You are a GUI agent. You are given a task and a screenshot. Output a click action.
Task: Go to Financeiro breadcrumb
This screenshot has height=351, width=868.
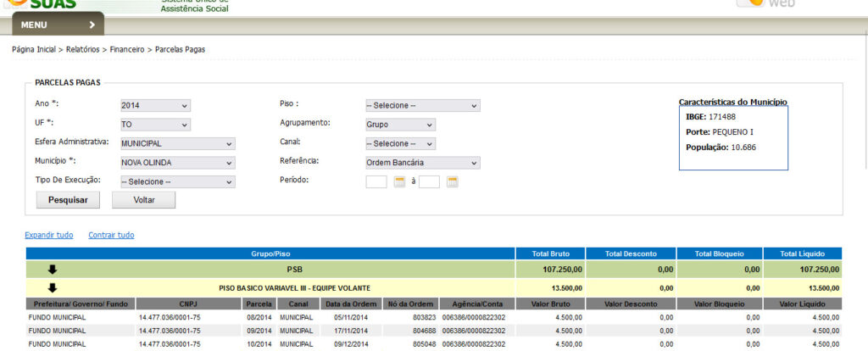[x=127, y=49]
